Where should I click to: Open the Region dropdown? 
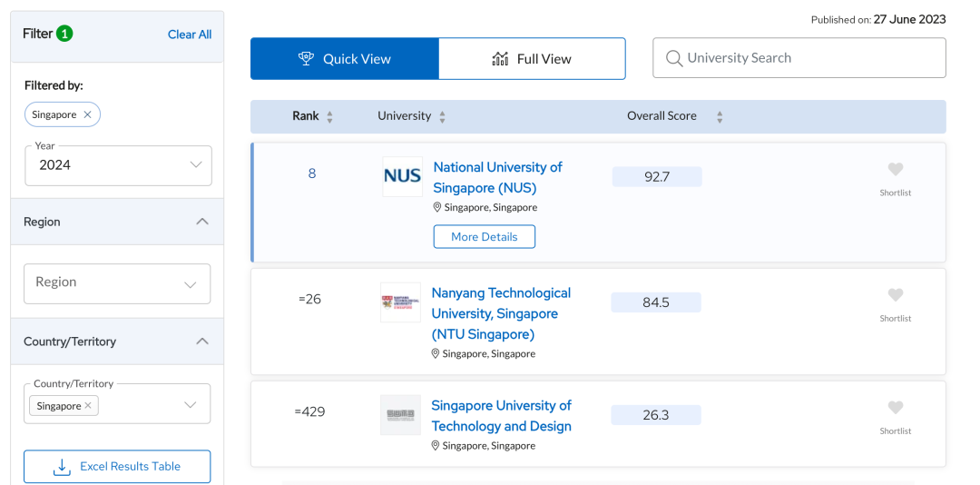click(117, 283)
